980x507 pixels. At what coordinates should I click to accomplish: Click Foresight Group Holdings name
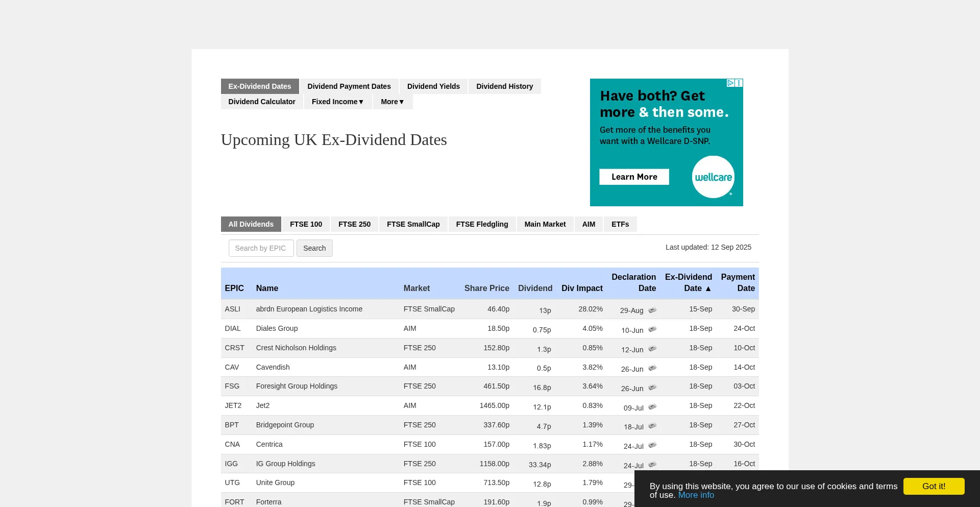297,386
